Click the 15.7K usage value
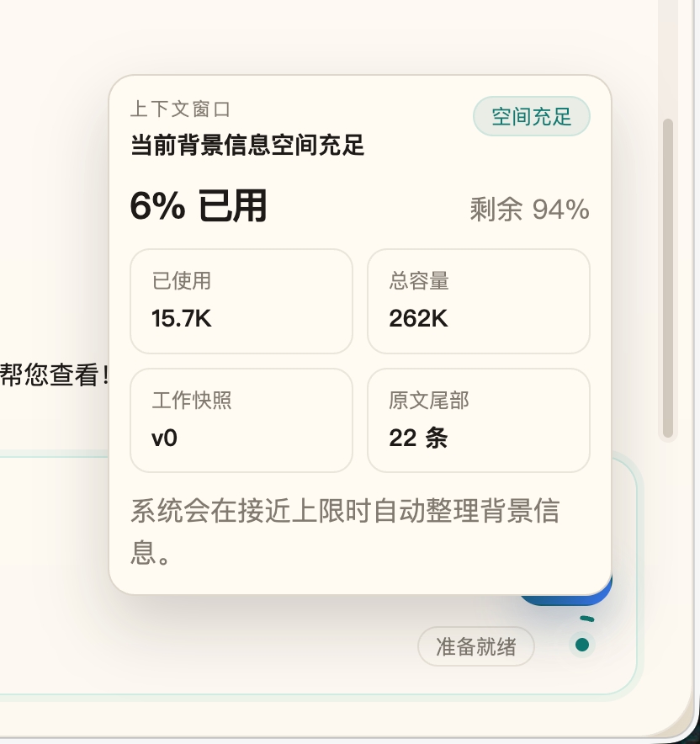Image resolution: width=700 pixels, height=744 pixels. (x=181, y=318)
